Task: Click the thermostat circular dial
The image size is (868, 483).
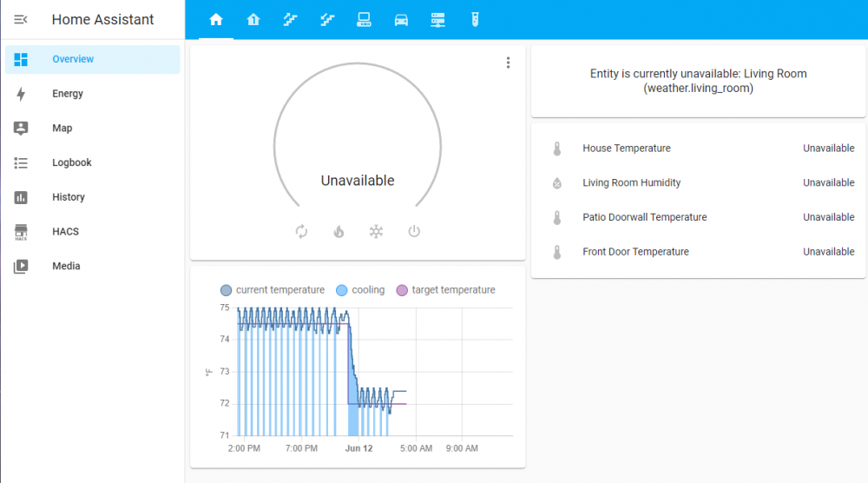Action: [x=358, y=135]
